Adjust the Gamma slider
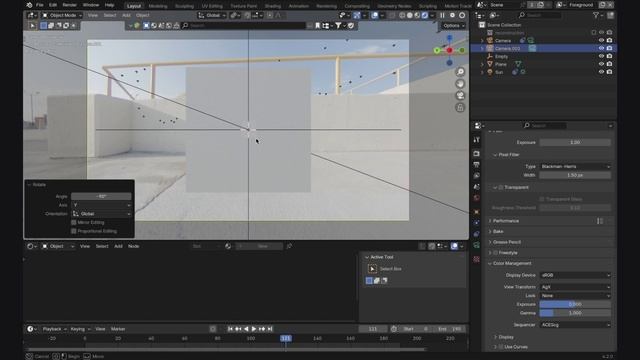The width and height of the screenshot is (640, 360). pyautogui.click(x=575, y=313)
